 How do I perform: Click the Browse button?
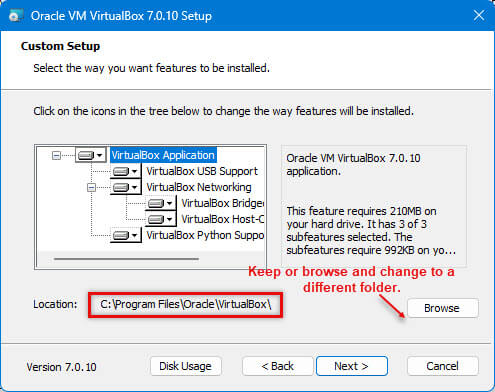pyautogui.click(x=442, y=308)
